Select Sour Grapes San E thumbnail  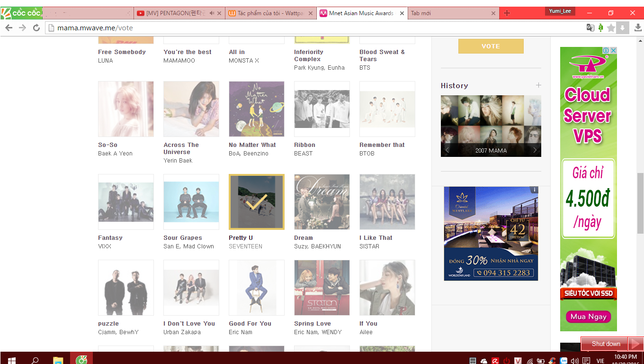191,202
